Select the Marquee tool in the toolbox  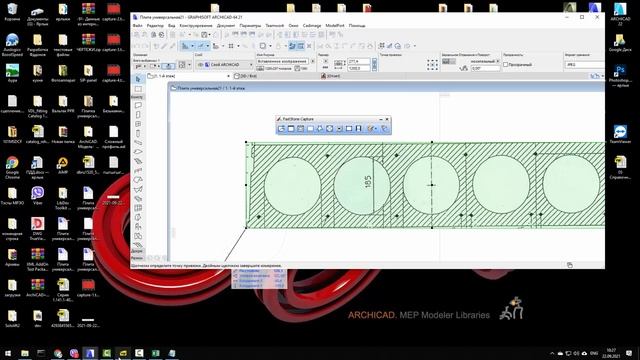[138, 89]
